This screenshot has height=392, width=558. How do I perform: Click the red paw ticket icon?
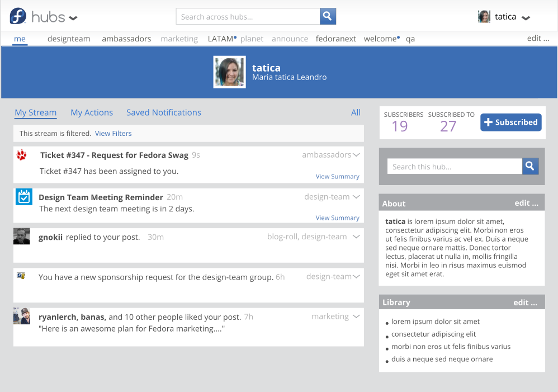tap(22, 155)
